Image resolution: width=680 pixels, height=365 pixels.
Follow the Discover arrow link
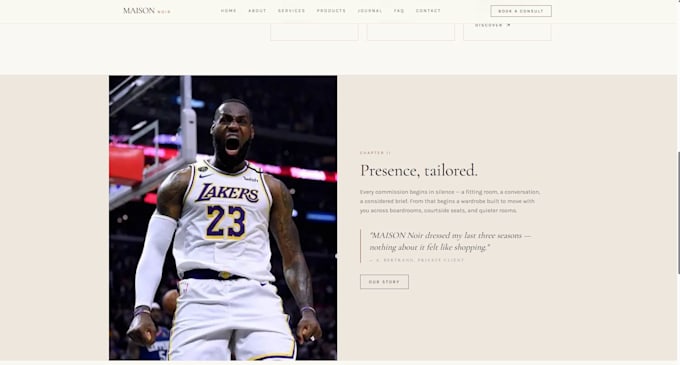[493, 25]
